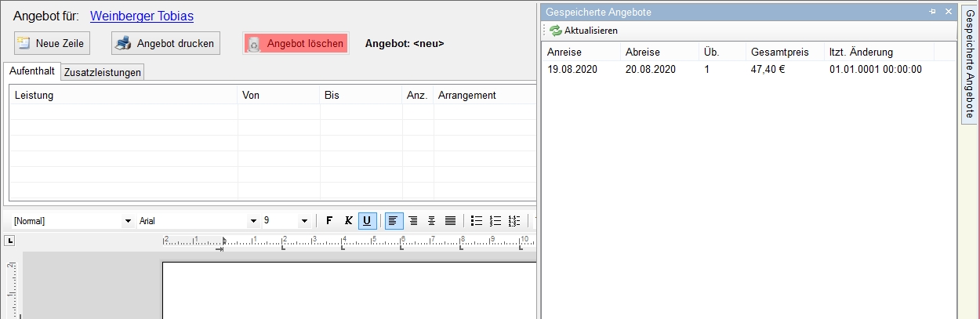The width and height of the screenshot is (980, 319).
Task: Insert a multilevel structured list
Action: point(514,221)
